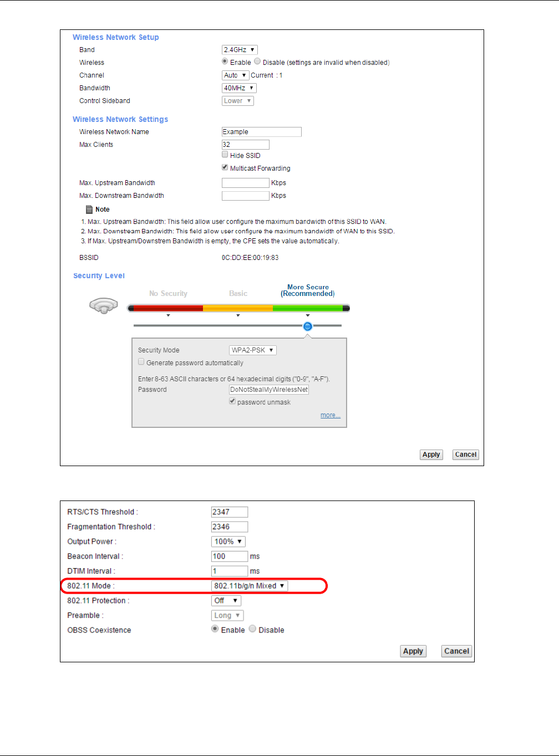Click the orange Basic bar segment

coord(238,308)
